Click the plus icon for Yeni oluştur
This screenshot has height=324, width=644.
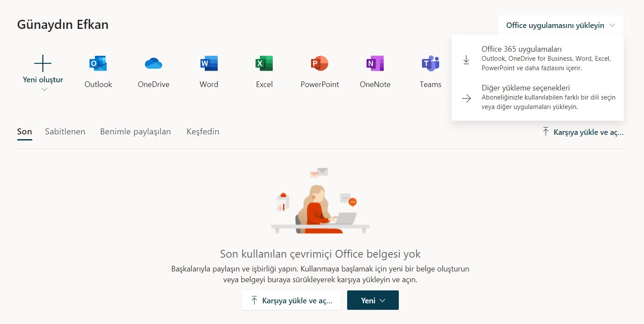[x=43, y=63]
